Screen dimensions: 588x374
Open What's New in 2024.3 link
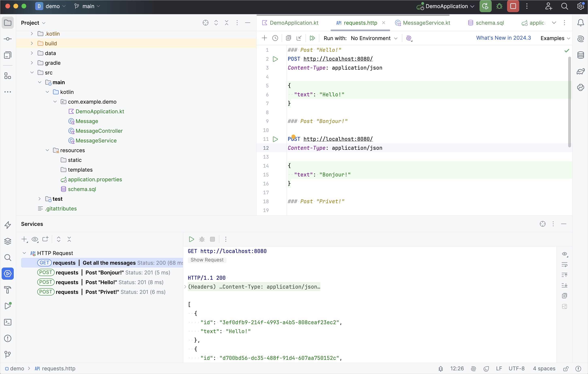503,38
